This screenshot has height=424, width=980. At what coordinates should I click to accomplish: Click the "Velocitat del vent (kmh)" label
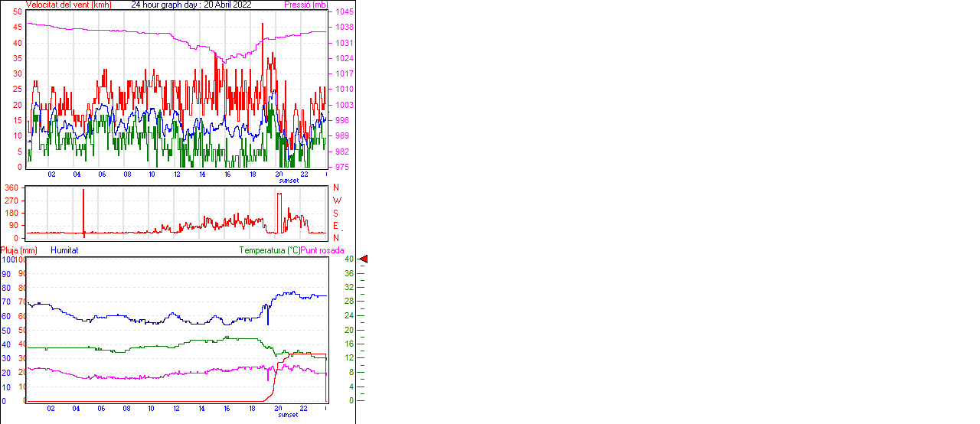69,5
